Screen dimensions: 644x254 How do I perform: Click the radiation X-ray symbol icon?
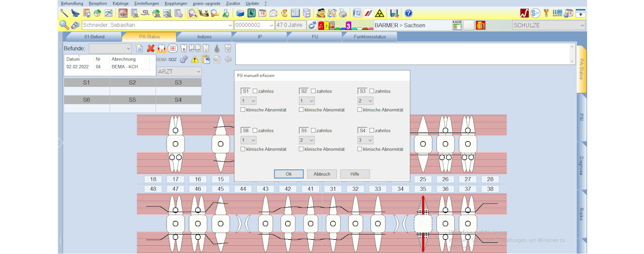tap(379, 13)
